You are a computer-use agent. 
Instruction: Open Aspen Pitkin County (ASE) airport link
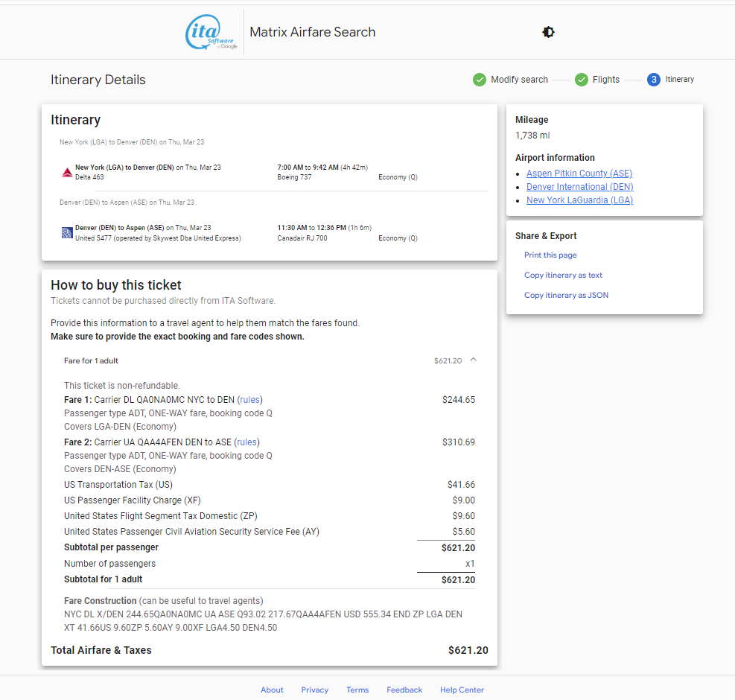click(x=579, y=174)
